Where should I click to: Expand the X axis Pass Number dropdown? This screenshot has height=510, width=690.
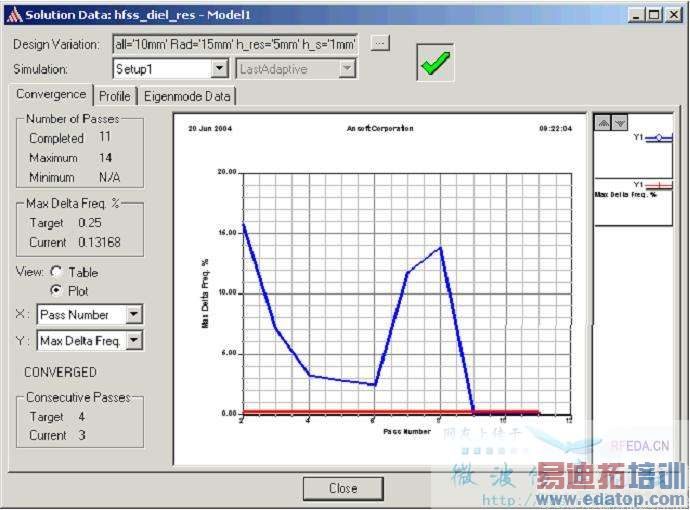(134, 314)
